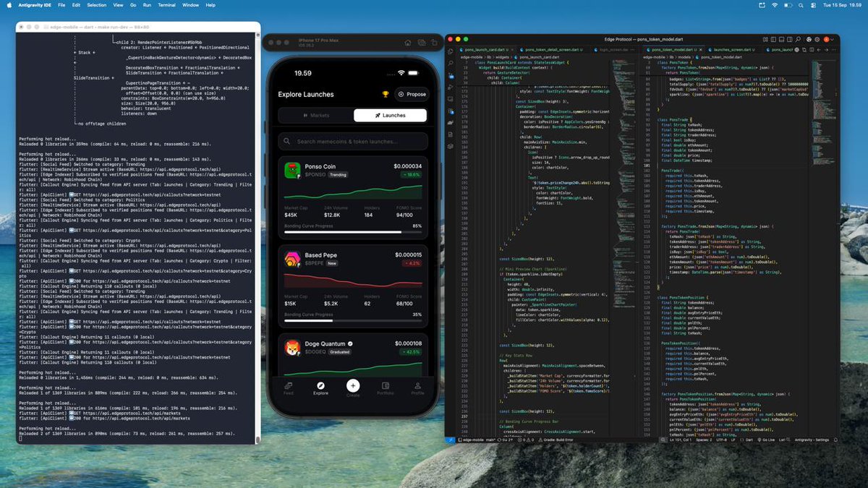
Task: Click the simulator Home button icon
Action: [408, 43]
